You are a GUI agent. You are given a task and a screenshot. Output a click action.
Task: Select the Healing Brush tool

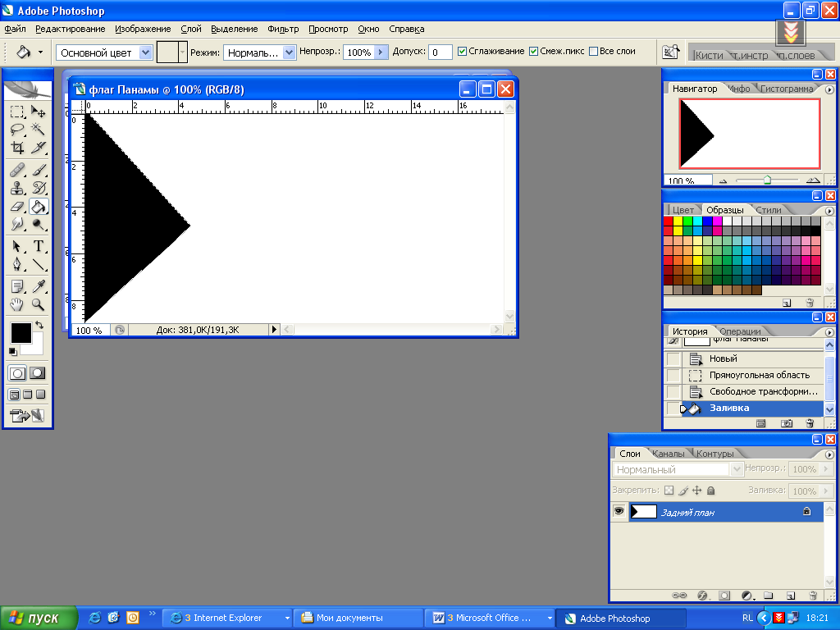pos(17,170)
